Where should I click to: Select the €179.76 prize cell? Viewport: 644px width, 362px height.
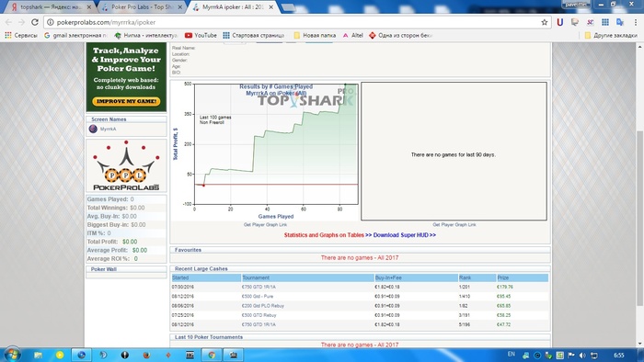(x=505, y=287)
